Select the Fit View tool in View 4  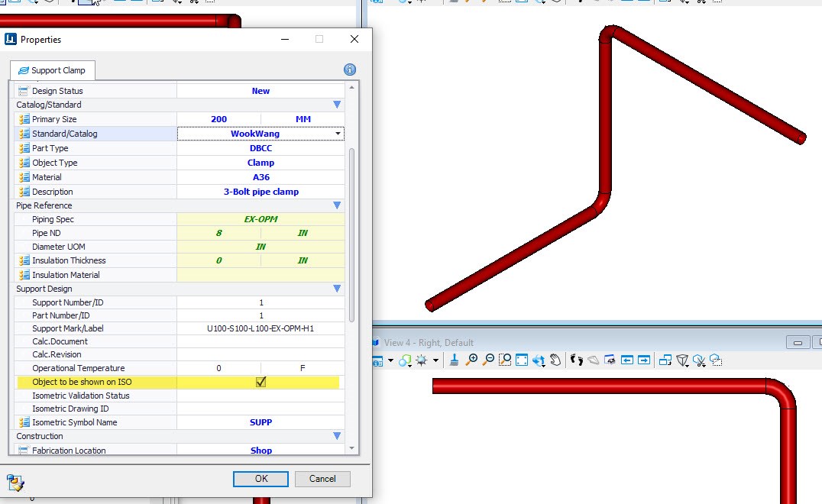pos(522,360)
